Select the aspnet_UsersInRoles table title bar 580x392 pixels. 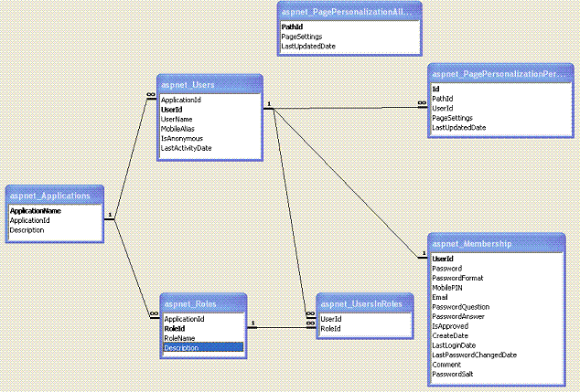[365, 303]
